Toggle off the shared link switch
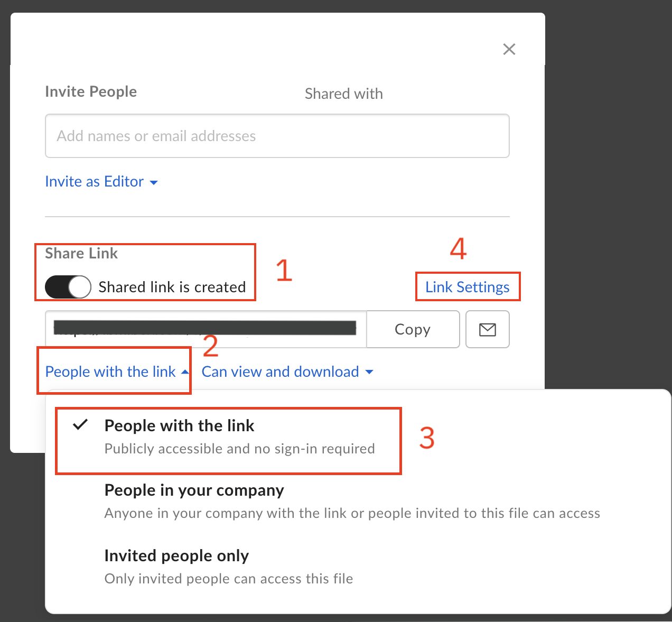The width and height of the screenshot is (672, 622). pos(68,287)
